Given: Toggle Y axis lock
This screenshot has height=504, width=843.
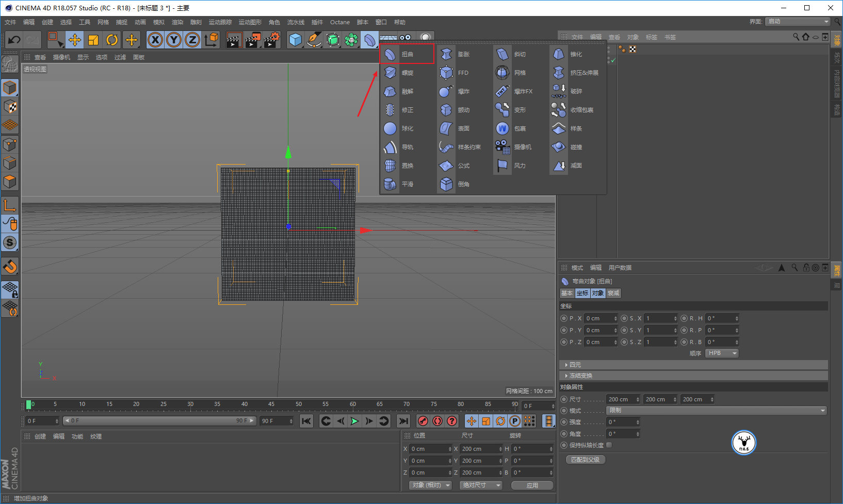Looking at the screenshot, I should 174,40.
